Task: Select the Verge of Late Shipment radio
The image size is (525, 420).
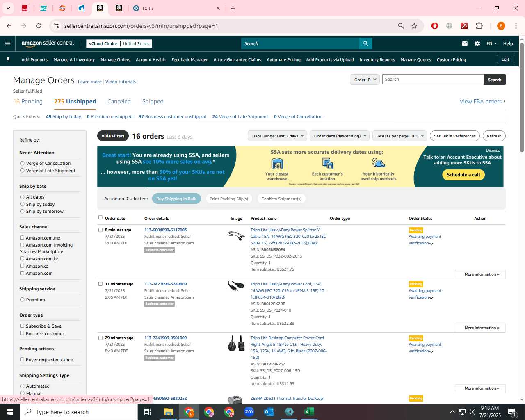Action: pos(22,171)
